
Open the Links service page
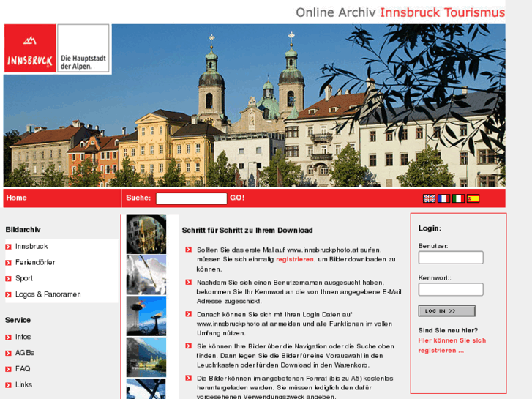(x=23, y=385)
